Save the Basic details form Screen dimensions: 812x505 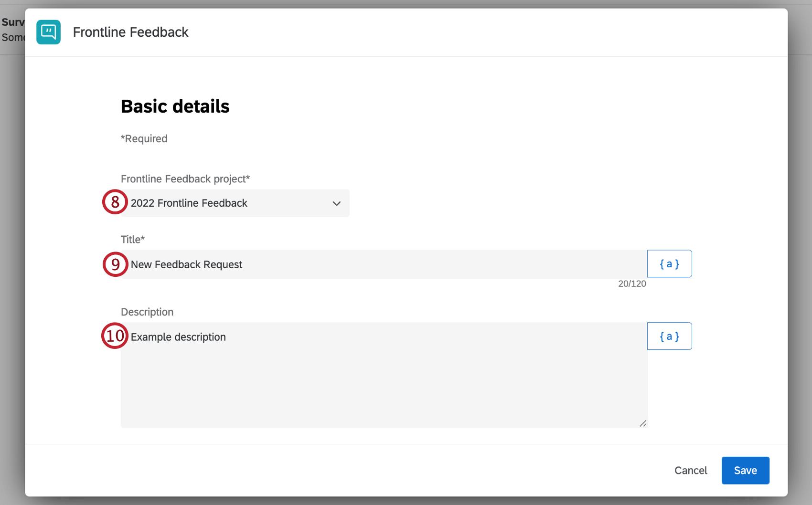tap(745, 470)
